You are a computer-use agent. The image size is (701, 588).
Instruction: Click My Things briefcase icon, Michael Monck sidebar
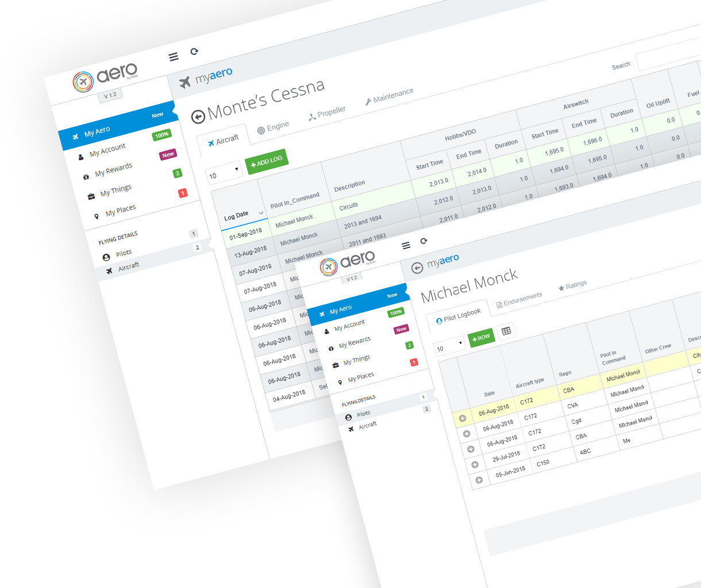point(336,365)
